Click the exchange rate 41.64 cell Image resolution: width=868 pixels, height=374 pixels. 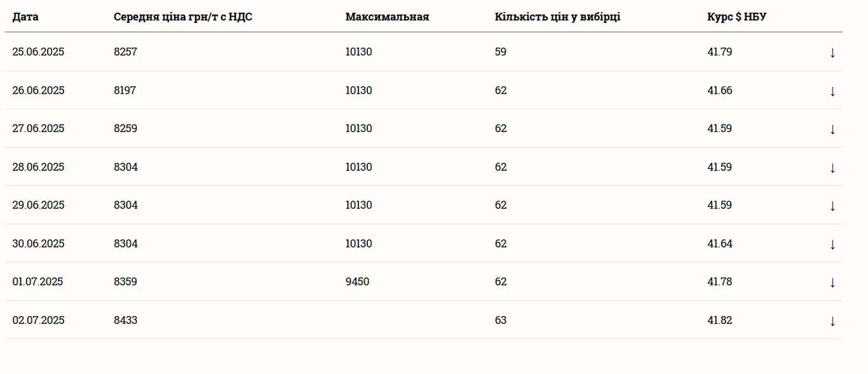(719, 243)
